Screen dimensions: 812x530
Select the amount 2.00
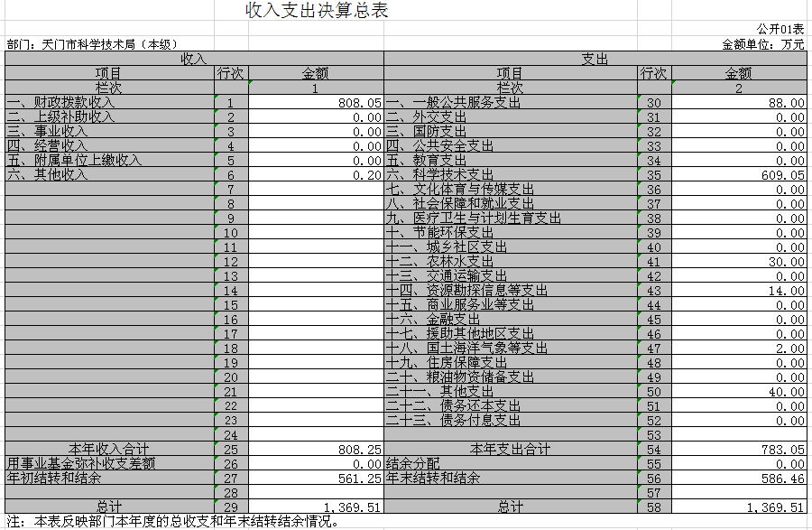point(739,349)
